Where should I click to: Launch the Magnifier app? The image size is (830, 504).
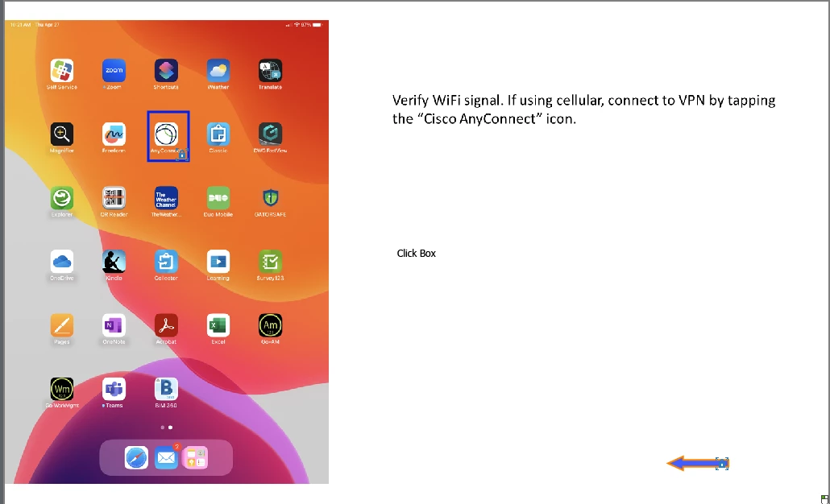click(62, 134)
